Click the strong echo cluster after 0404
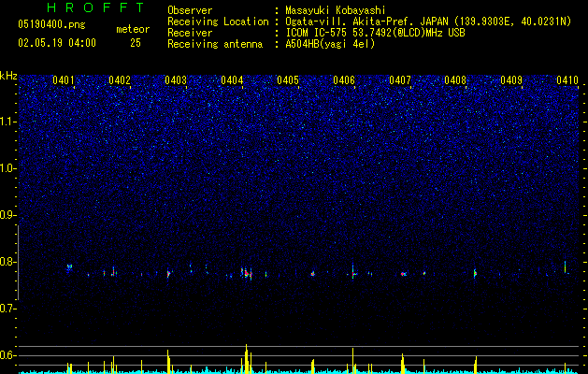This screenshot has height=374, width=588. [x=247, y=273]
